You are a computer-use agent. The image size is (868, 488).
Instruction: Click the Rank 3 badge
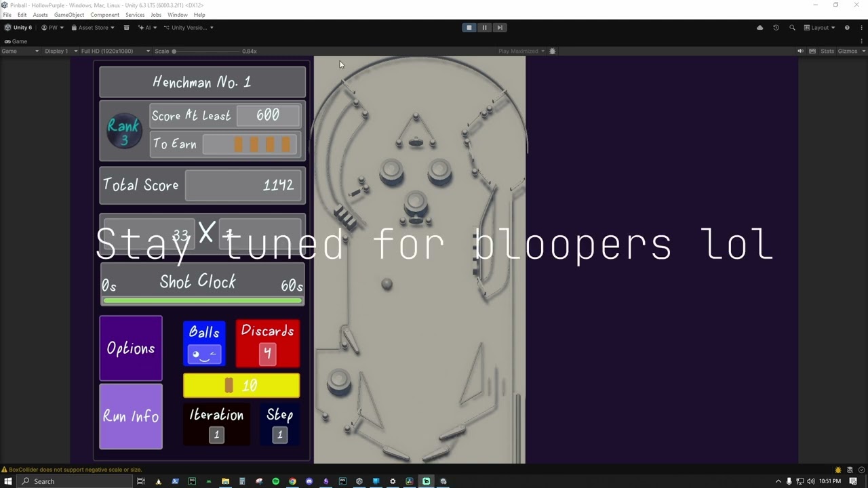coord(123,131)
